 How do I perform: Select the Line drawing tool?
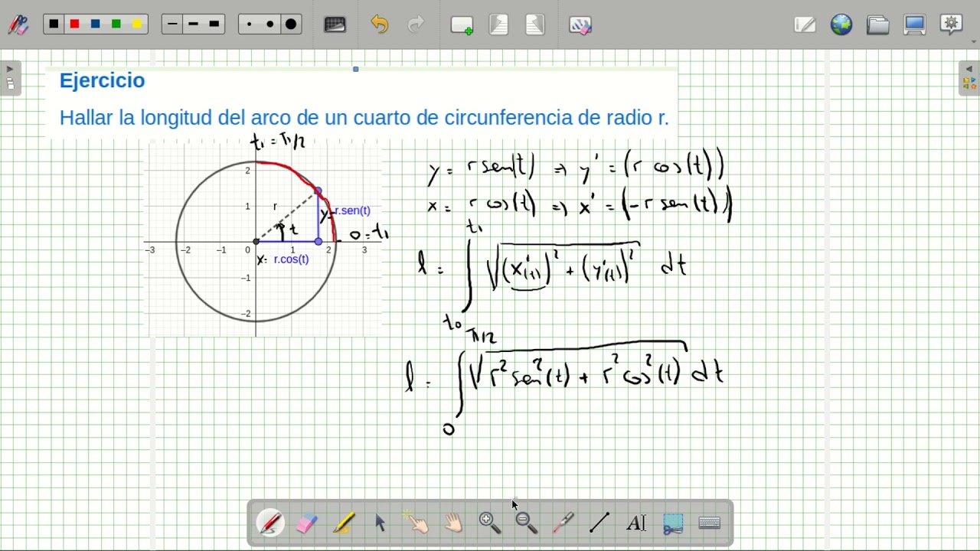(x=599, y=523)
